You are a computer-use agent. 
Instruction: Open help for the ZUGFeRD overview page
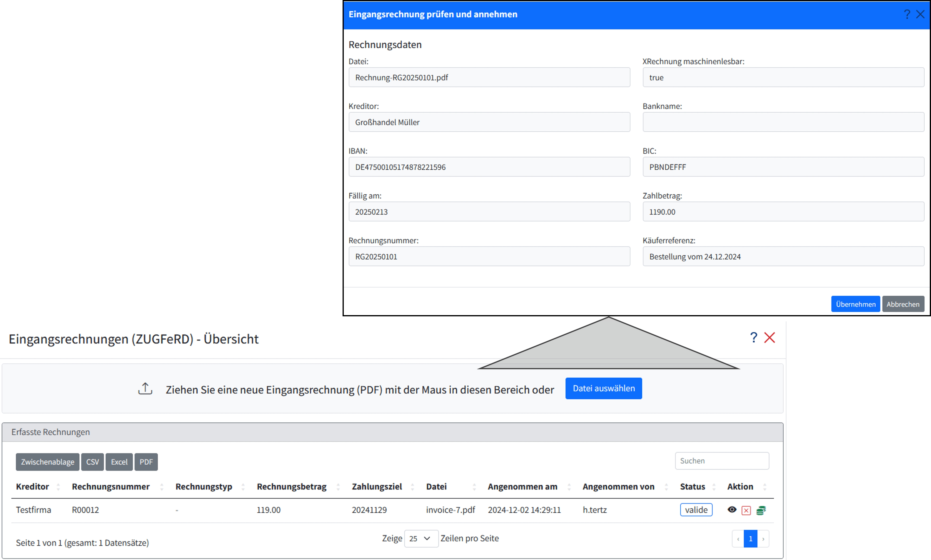[753, 337]
